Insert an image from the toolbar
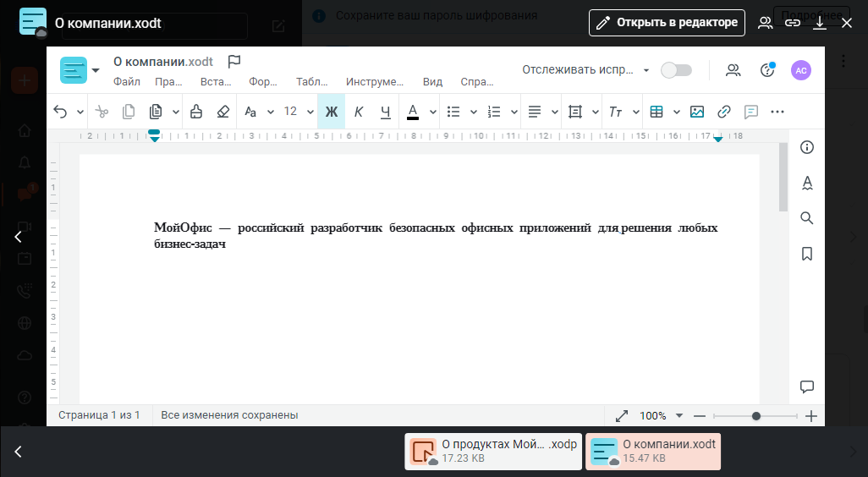 point(697,112)
